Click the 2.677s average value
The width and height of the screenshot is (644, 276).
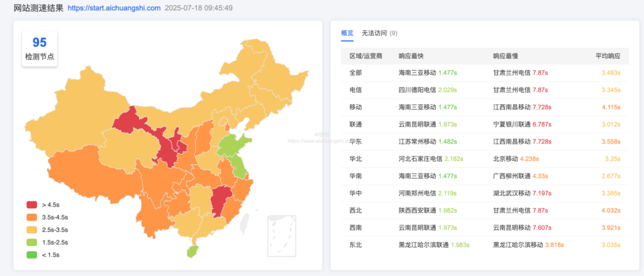click(x=611, y=176)
